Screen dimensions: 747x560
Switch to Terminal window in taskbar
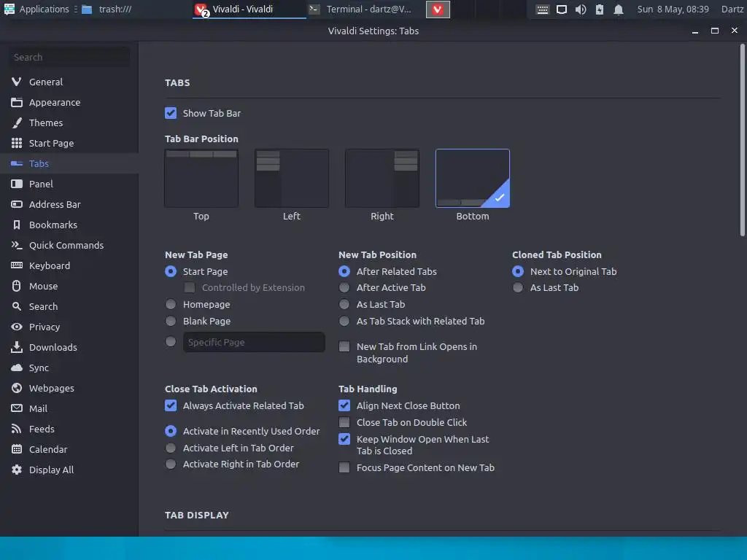360,9
